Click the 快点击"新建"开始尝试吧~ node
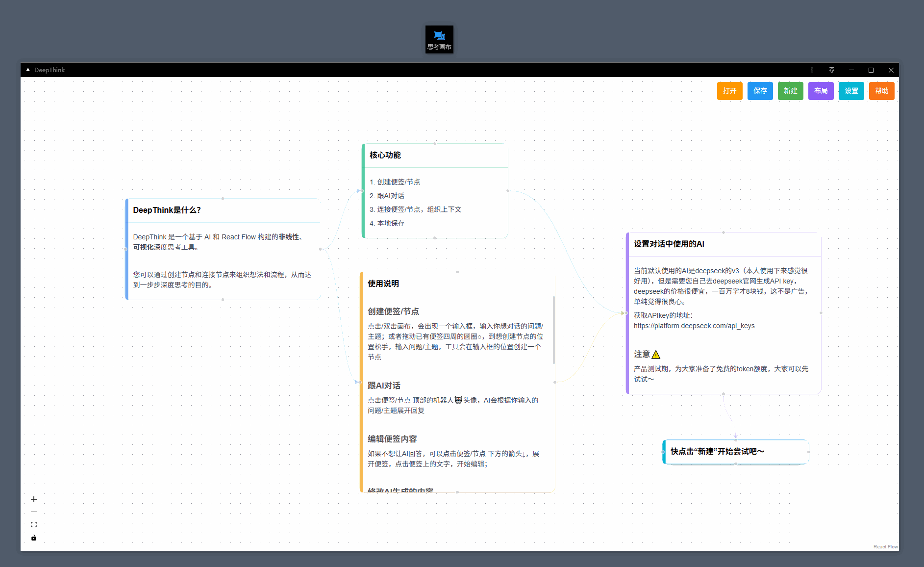The height and width of the screenshot is (567, 924). pos(735,451)
